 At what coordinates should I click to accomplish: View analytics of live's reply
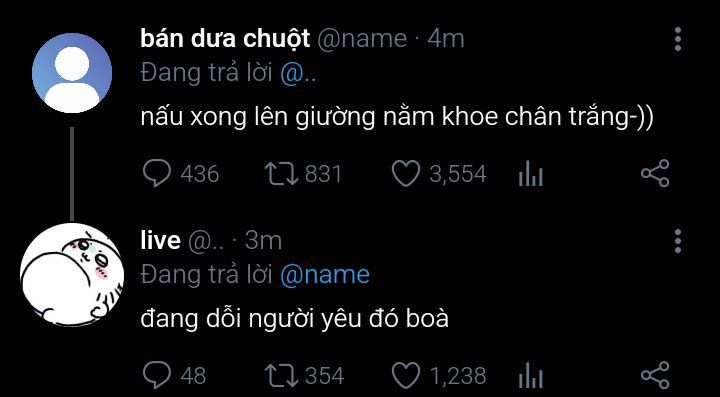click(530, 375)
